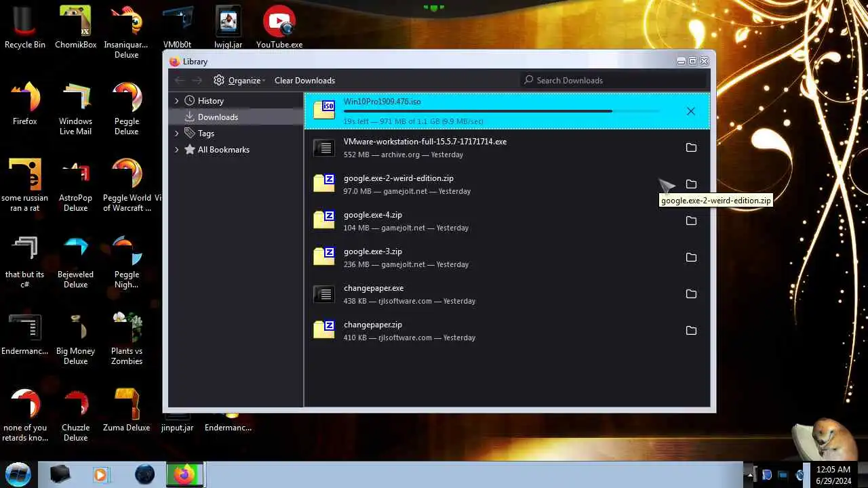Select the Insaniquarium Deluxe desktop icon

tap(127, 33)
